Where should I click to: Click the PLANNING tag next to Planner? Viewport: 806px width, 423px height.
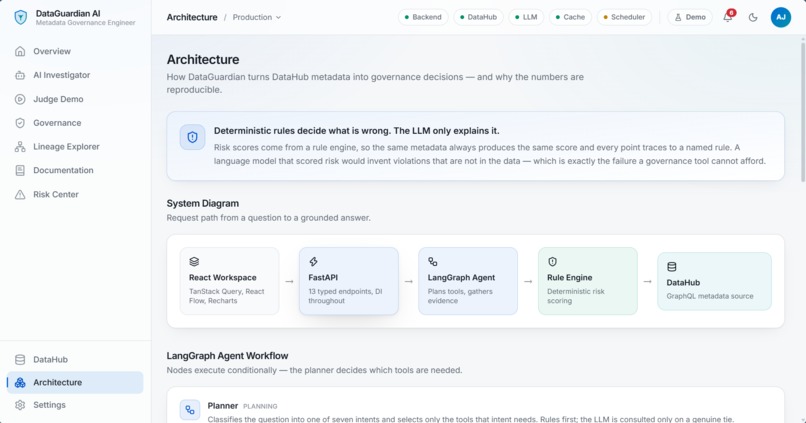pos(260,406)
